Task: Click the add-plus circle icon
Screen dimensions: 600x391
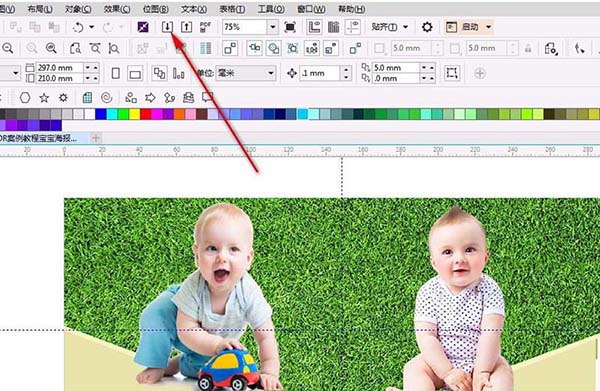Action: coord(480,73)
